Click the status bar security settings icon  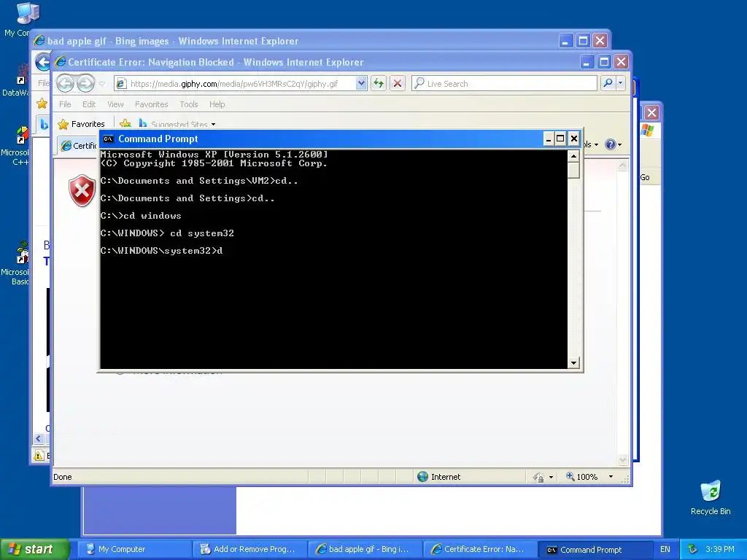tap(538, 477)
